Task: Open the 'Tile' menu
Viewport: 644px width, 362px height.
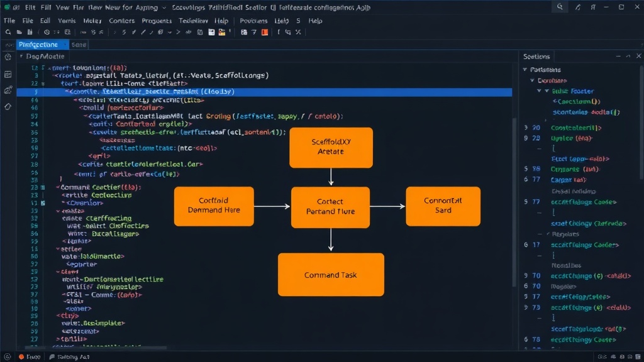Action: point(9,21)
